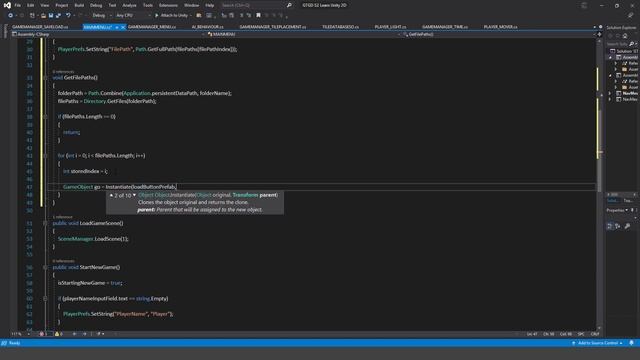Image resolution: width=640 pixels, height=360 pixels.
Task: Click Add to Source Control in status bar
Action: point(598,343)
